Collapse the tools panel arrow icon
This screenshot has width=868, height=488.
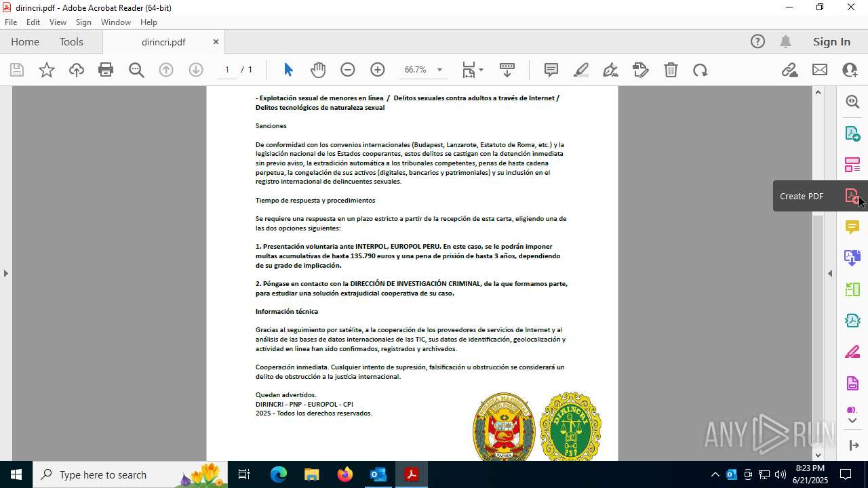[852, 445]
